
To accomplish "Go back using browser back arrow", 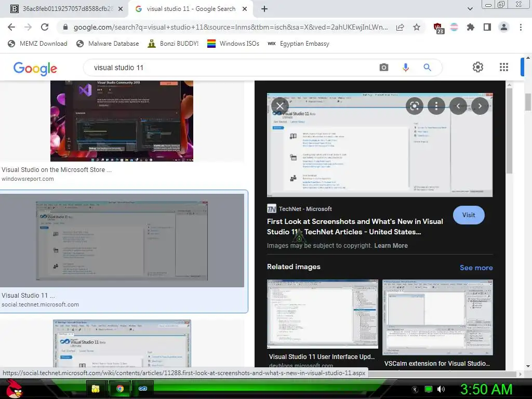I will click(x=11, y=27).
